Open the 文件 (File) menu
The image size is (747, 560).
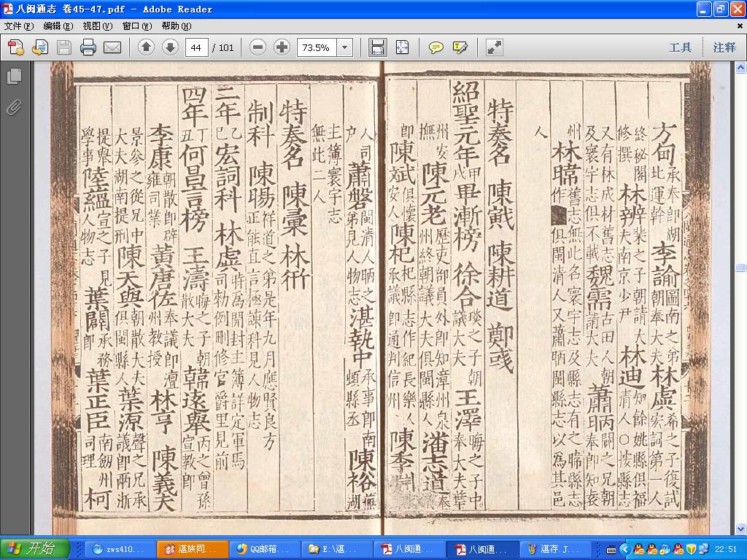point(18,26)
